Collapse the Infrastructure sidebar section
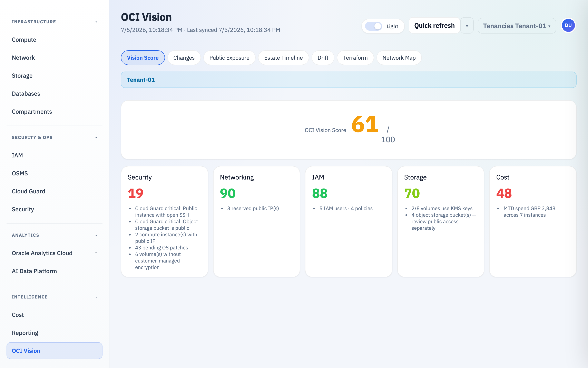The height and width of the screenshot is (368, 588). point(96,22)
